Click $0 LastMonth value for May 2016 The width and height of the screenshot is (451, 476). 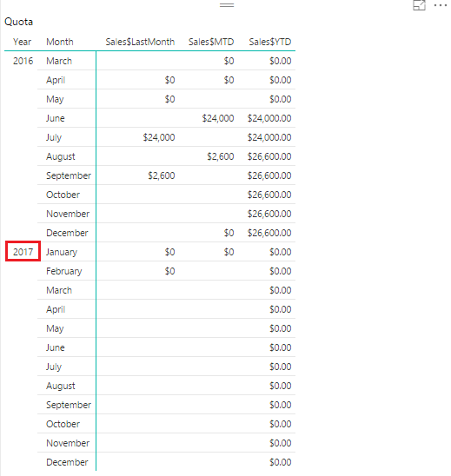coord(169,99)
